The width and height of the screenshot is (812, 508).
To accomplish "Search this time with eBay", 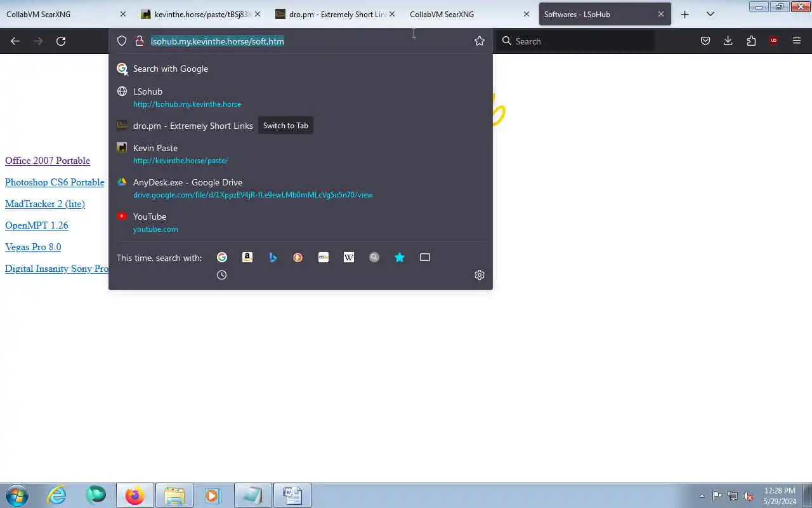I will pos(324,257).
